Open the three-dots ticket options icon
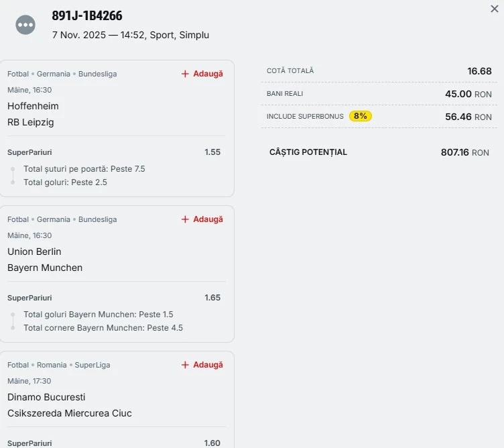Viewport: 504px width, 448px height. coord(25,25)
